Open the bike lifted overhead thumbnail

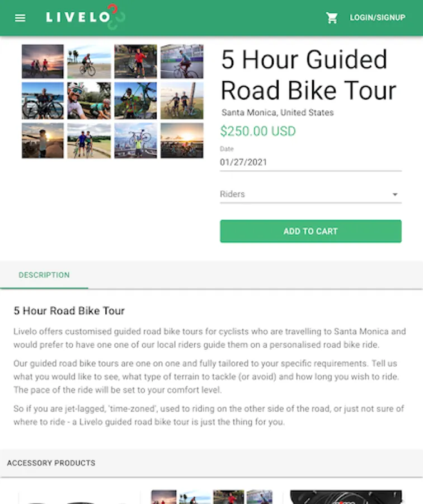pyautogui.click(x=135, y=141)
